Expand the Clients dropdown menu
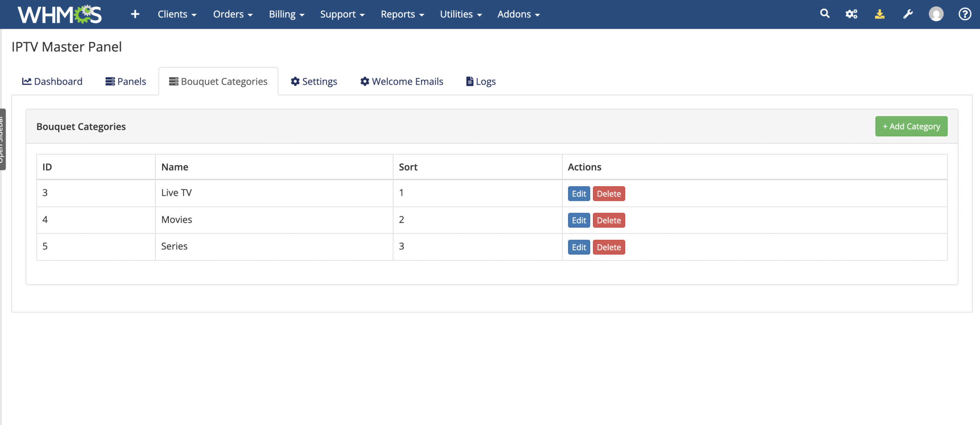Screen dimensions: 980x425 click(x=177, y=14)
